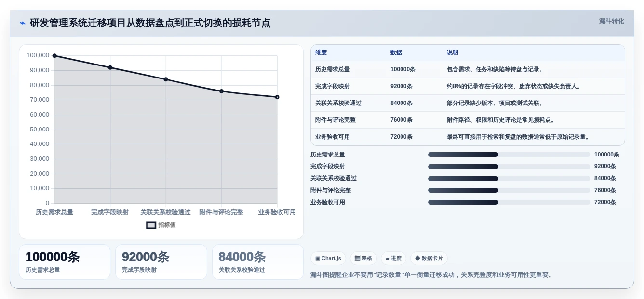This screenshot has width=644, height=299.
Task: Click progress bar for 完成字段映射
Action: point(509,167)
